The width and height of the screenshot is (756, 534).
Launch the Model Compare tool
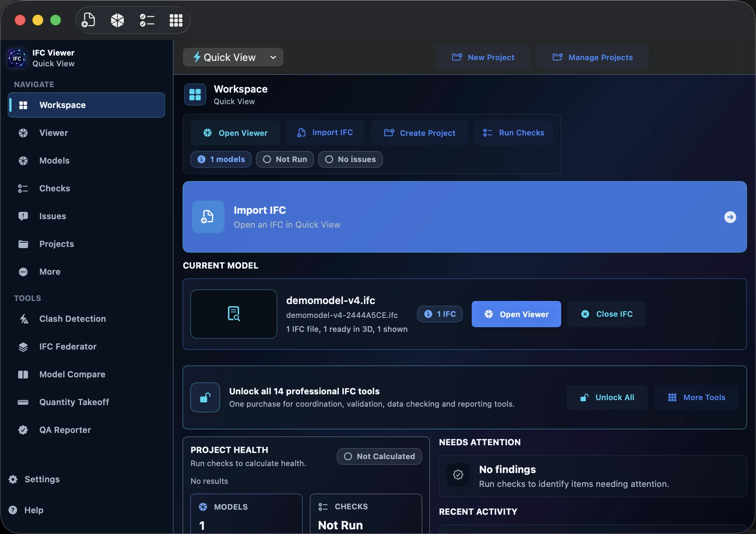click(86, 374)
